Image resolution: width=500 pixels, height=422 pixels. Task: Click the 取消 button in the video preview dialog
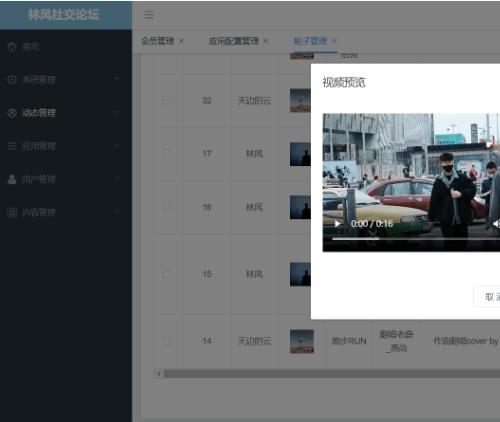tap(487, 297)
